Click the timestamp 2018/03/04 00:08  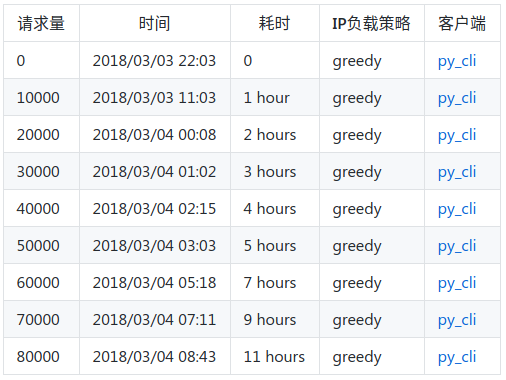(x=154, y=135)
